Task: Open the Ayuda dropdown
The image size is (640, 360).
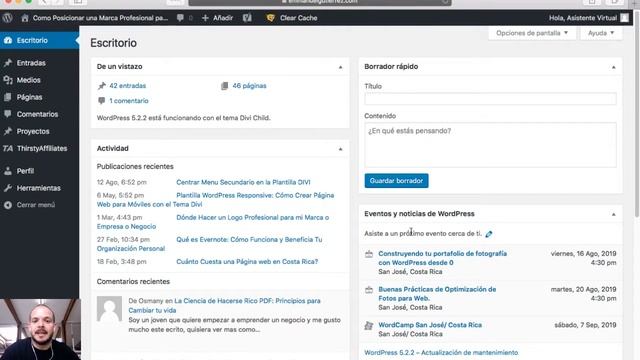Action: point(601,33)
